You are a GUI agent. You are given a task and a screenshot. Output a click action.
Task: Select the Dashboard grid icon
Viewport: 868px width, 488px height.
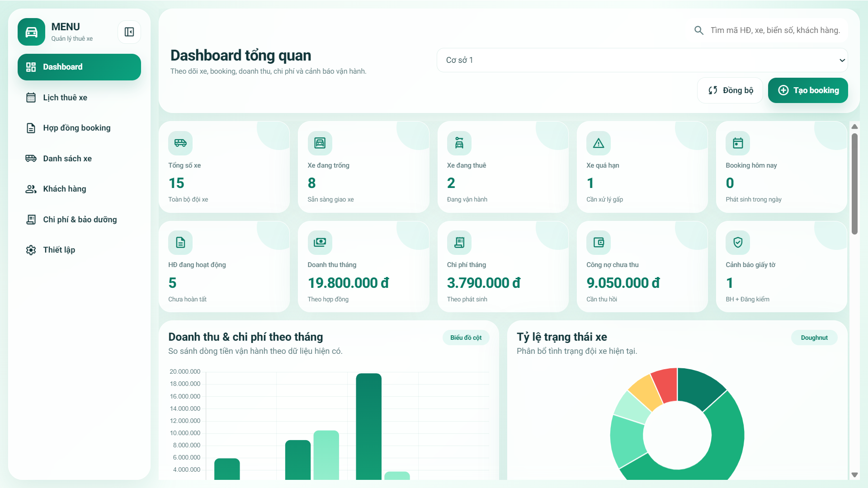[x=30, y=66]
